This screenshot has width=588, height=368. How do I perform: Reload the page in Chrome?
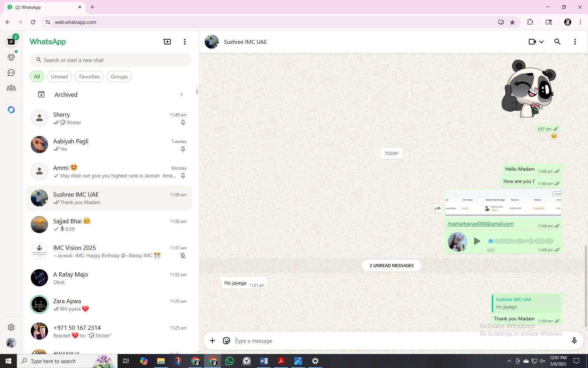(33, 22)
